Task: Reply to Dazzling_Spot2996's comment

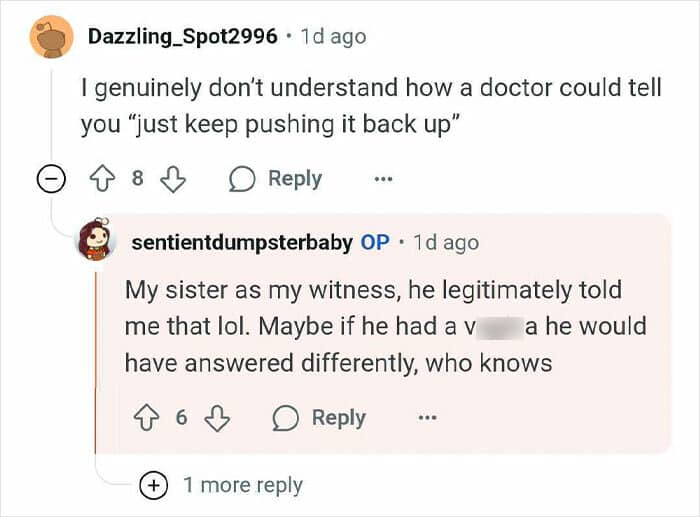Action: pyautogui.click(x=276, y=179)
